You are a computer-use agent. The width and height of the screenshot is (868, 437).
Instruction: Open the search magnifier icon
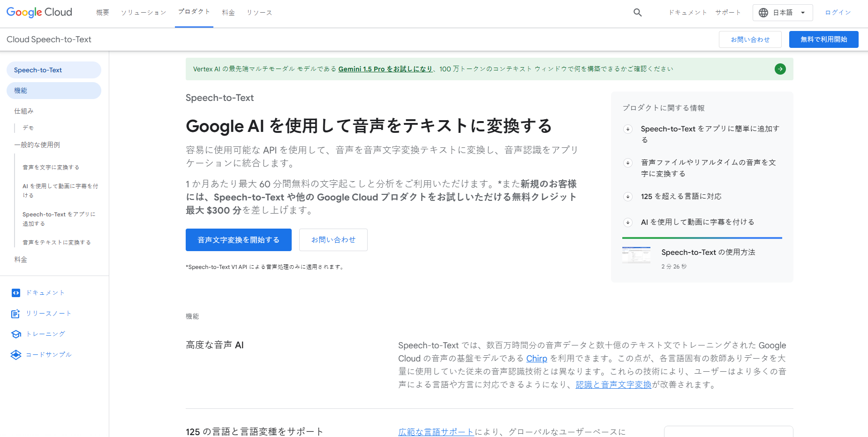[637, 13]
